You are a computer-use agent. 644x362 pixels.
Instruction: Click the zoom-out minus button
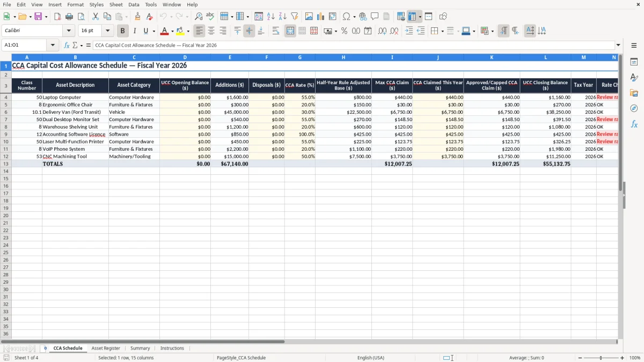tap(579, 358)
